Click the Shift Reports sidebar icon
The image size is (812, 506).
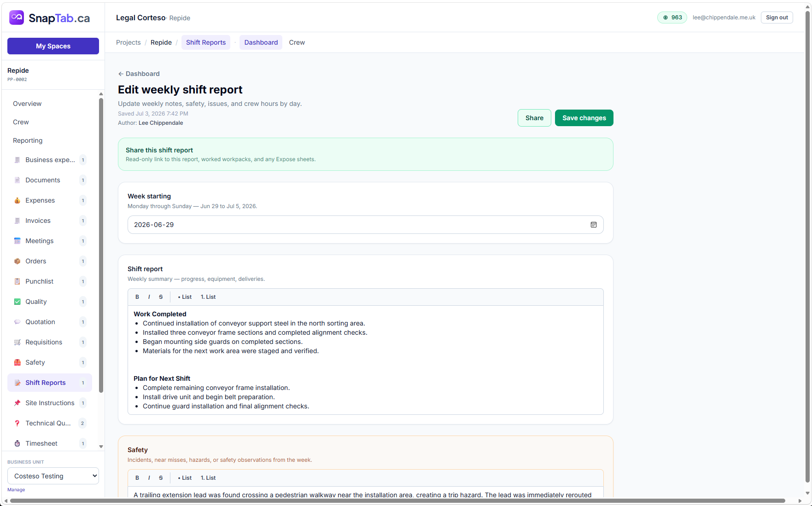click(x=17, y=383)
